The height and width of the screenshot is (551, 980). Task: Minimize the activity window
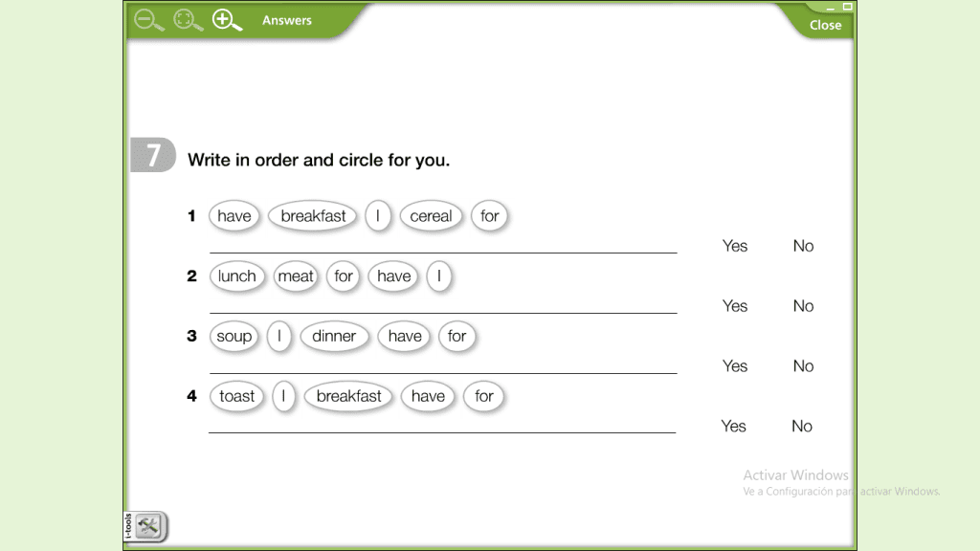pos(831,7)
